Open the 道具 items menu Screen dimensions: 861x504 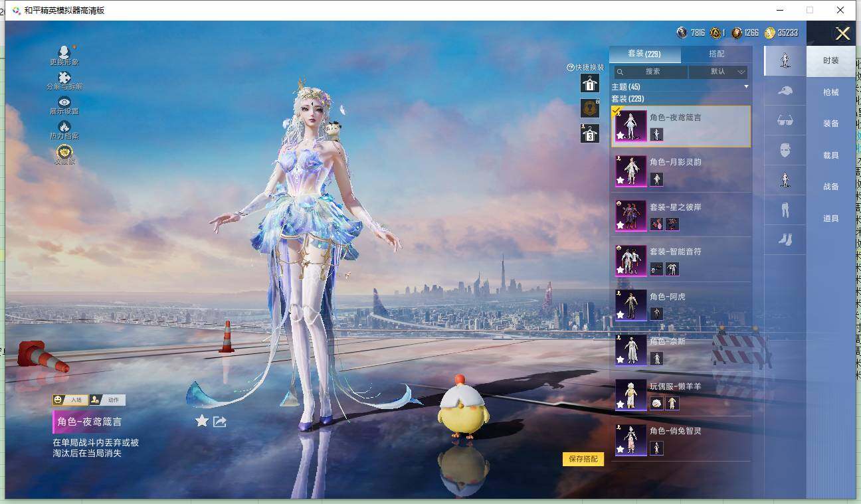pyautogui.click(x=831, y=218)
